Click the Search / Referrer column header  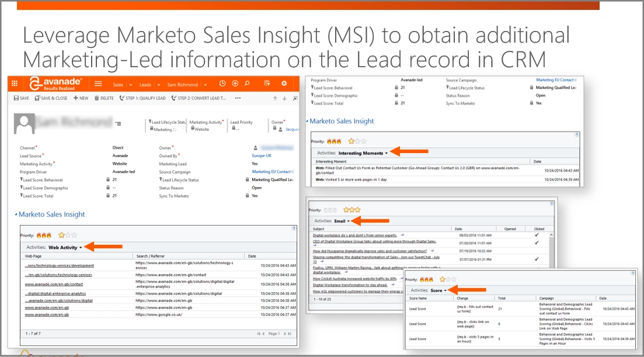(x=150, y=256)
